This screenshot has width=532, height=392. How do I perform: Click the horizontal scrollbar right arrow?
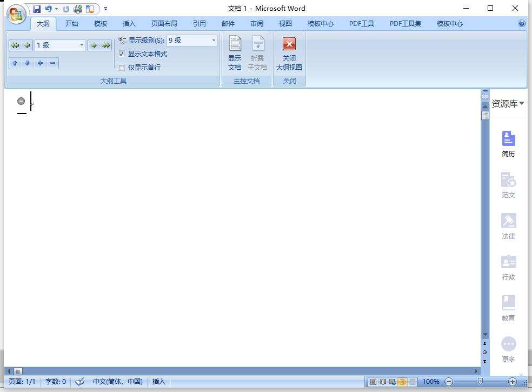tap(476, 371)
